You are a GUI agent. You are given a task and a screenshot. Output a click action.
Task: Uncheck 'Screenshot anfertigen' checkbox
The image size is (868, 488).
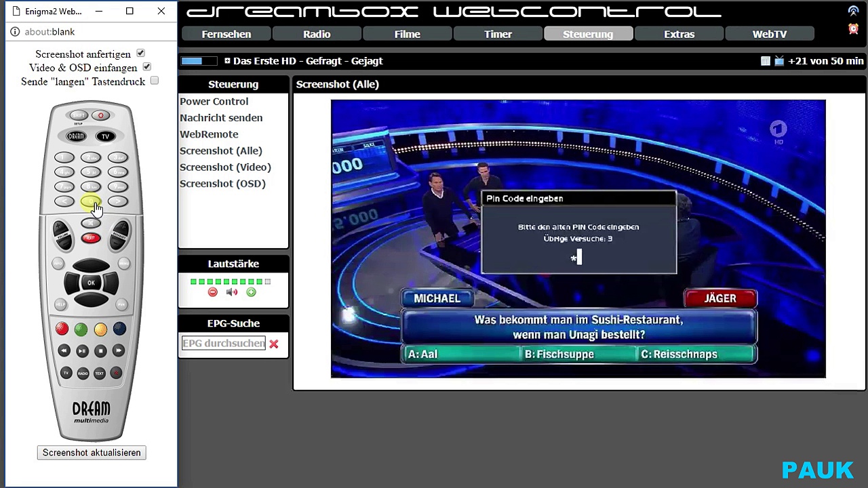point(140,54)
